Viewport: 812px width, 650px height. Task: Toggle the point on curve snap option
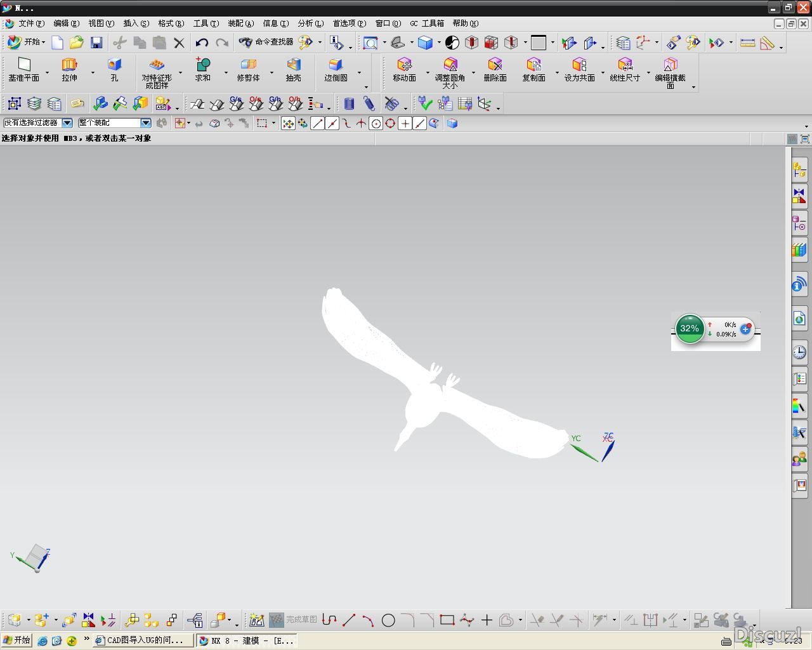[419, 124]
